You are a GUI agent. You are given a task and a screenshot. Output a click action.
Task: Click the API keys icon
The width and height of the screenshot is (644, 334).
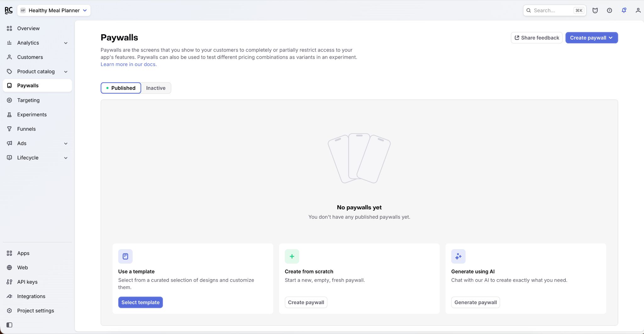click(x=9, y=282)
